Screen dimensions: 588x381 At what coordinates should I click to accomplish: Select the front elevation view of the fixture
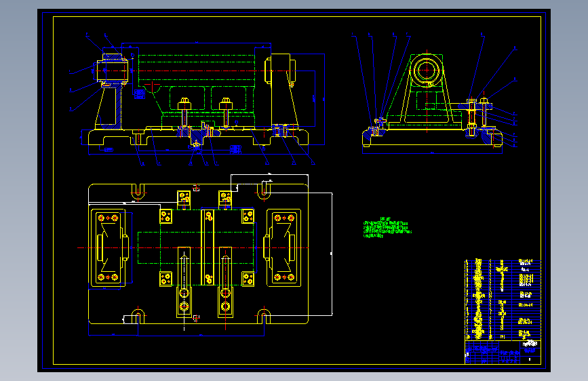coord(197,100)
